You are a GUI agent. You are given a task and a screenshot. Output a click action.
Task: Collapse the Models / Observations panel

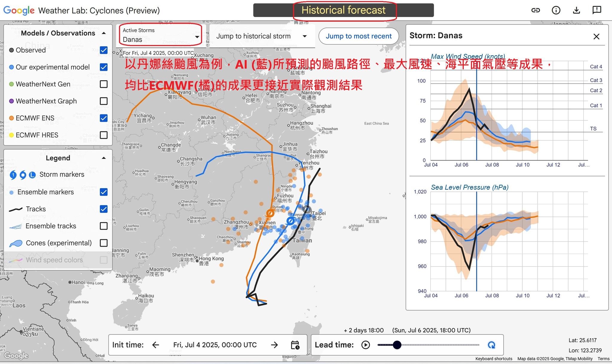pyautogui.click(x=104, y=33)
